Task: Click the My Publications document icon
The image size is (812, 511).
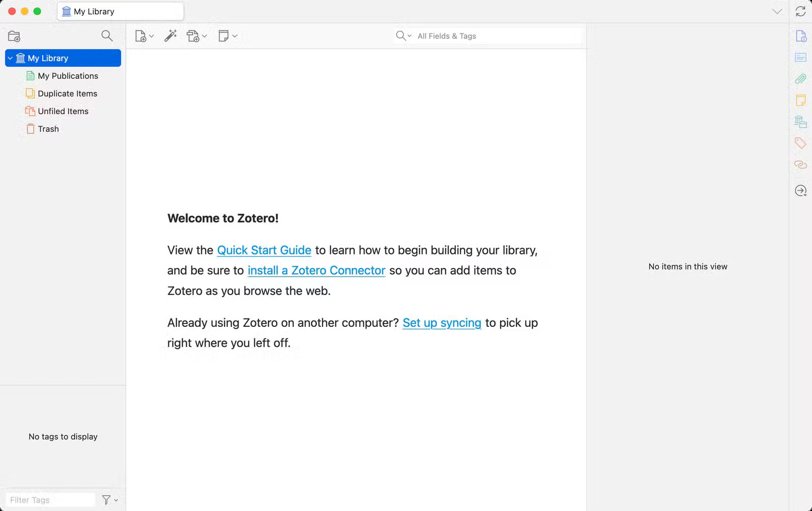Action: pyautogui.click(x=30, y=76)
